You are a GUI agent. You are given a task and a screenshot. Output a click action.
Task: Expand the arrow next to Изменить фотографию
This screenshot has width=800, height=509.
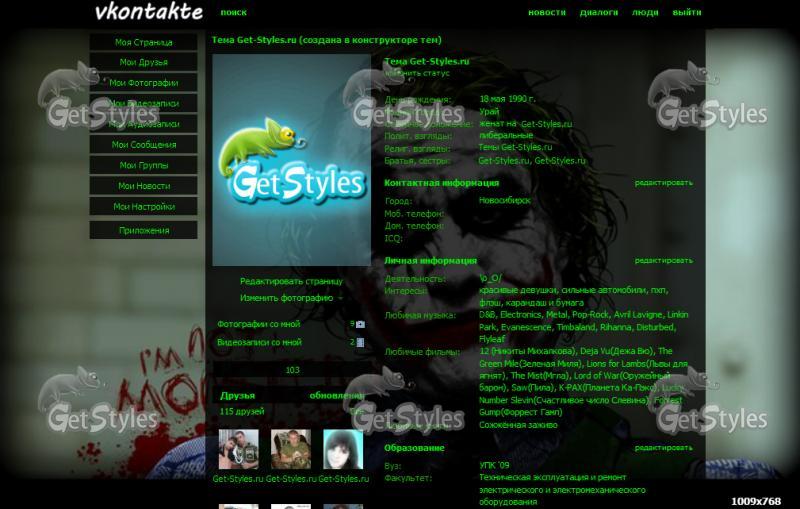pos(340,298)
